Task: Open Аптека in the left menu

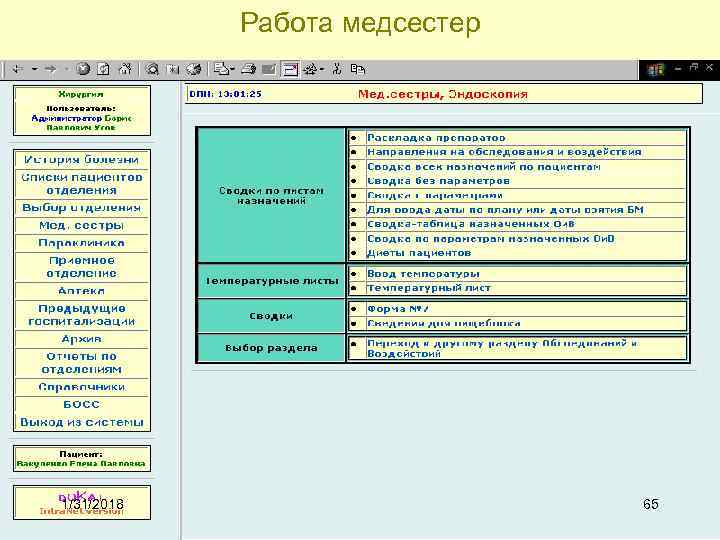Action: (x=82, y=291)
